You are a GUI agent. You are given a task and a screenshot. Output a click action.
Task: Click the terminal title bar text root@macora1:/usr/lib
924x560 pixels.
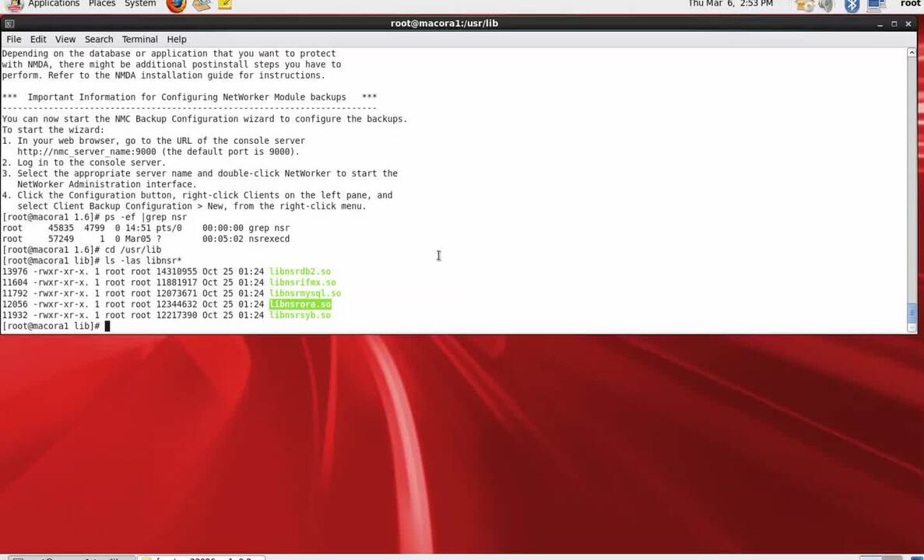444,23
